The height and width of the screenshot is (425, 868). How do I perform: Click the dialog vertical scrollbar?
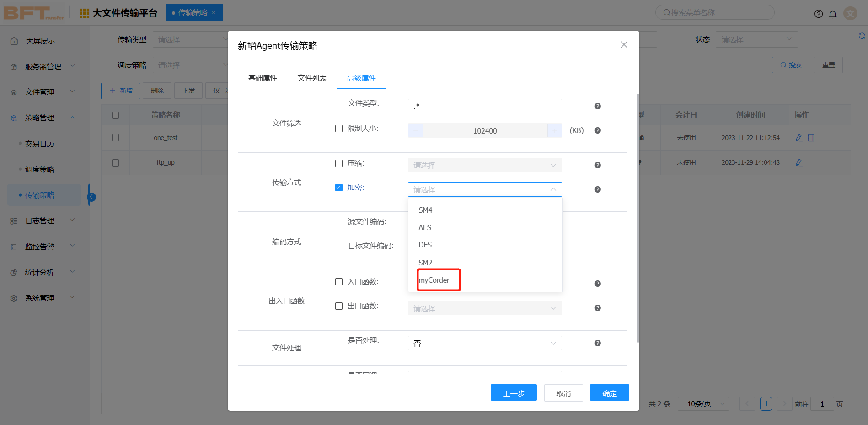(638, 218)
